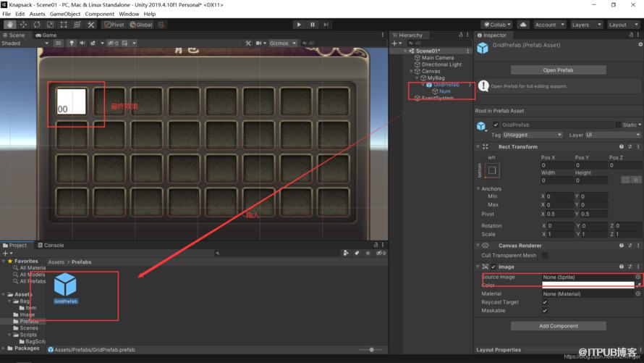Open Shaded draw mode dropdown
This screenshot has width=644, height=363.
pos(25,43)
